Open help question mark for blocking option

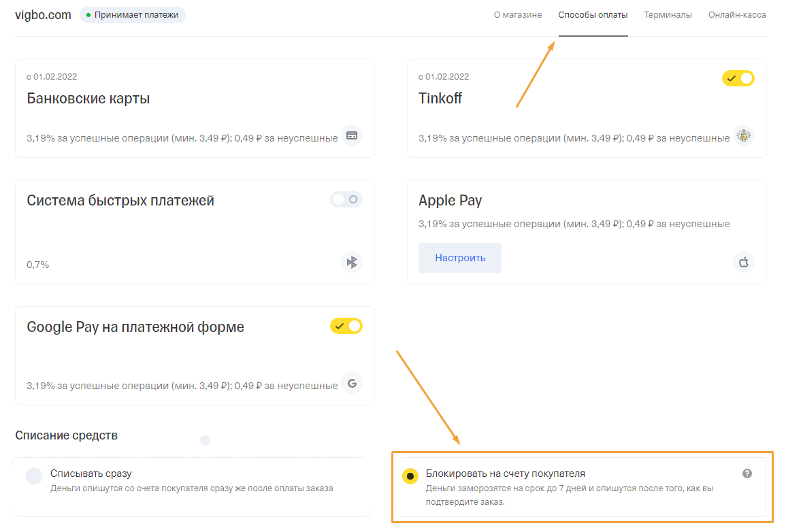pyautogui.click(x=747, y=473)
